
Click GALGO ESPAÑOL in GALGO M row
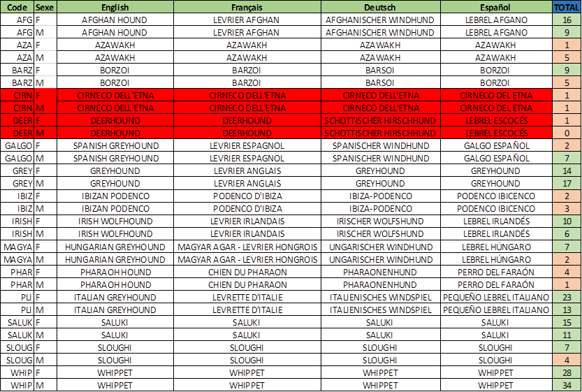tap(496, 159)
